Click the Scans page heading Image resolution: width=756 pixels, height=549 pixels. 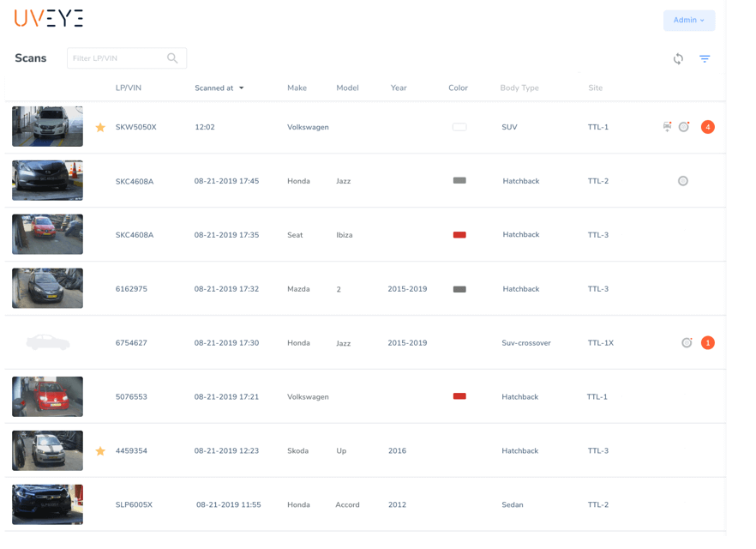pos(31,58)
